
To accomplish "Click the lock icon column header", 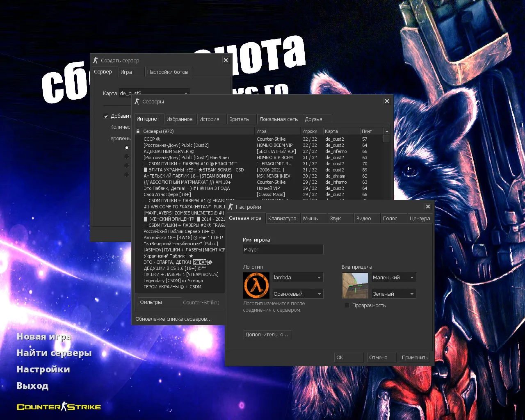I will click(138, 131).
